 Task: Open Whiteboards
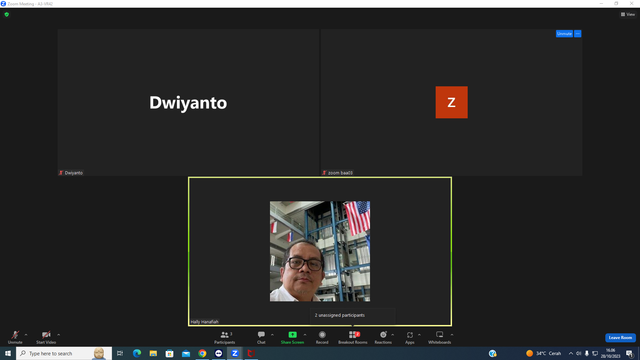(x=440, y=337)
